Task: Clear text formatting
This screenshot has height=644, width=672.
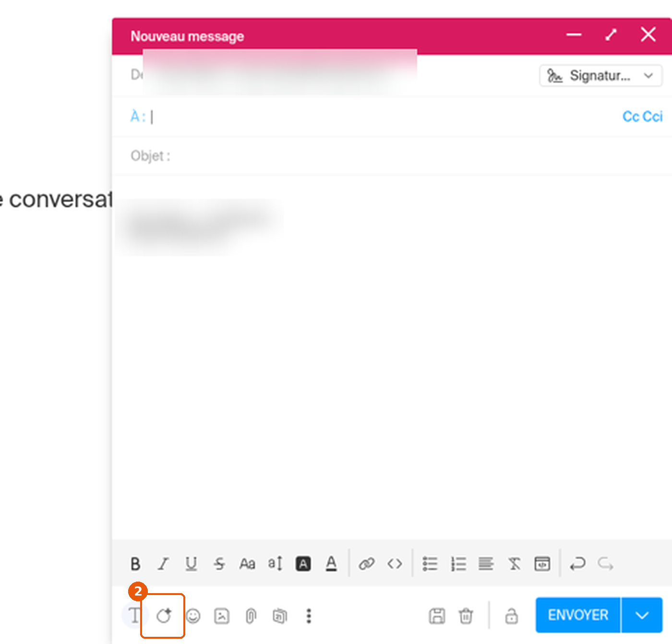Action: pyautogui.click(x=515, y=564)
